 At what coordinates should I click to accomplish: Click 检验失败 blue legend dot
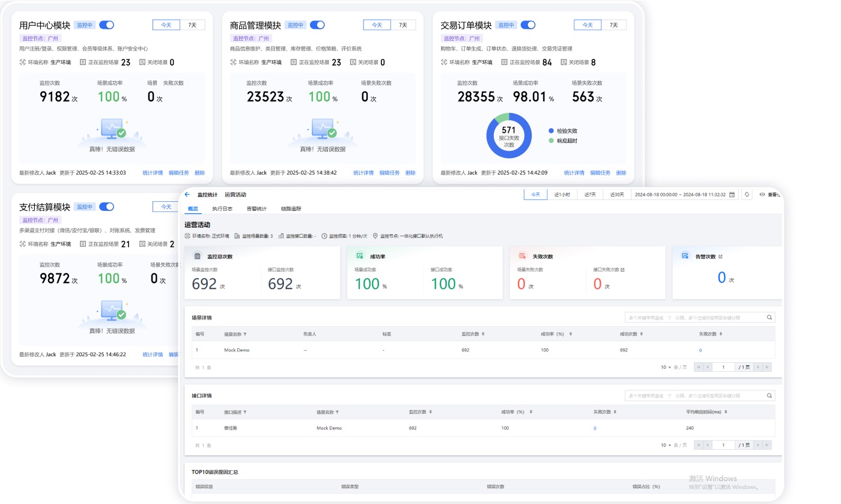[x=551, y=130]
